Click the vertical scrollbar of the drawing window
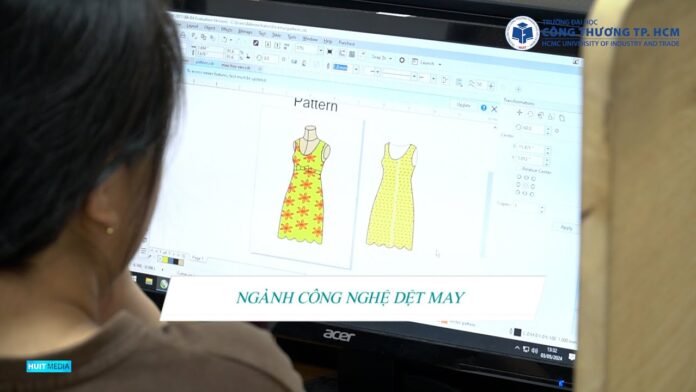The image size is (696, 392). pos(486,214)
